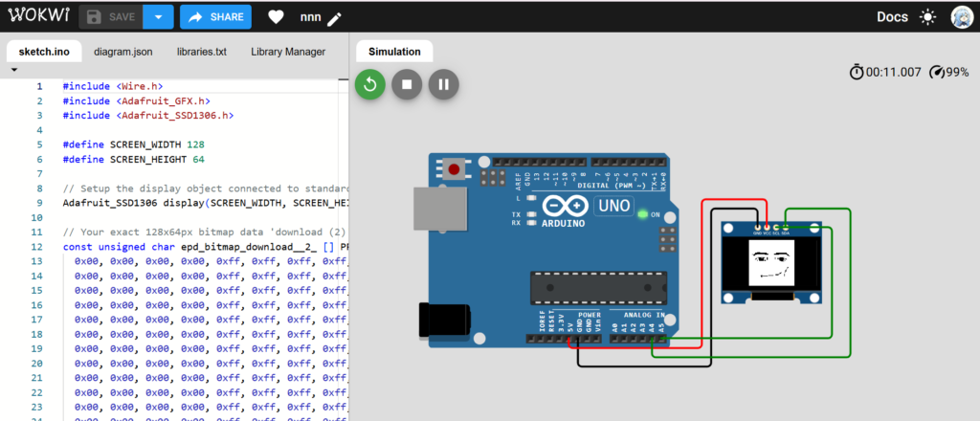Click the #define SCREEN_HEIGHT 64 line

[x=134, y=159]
